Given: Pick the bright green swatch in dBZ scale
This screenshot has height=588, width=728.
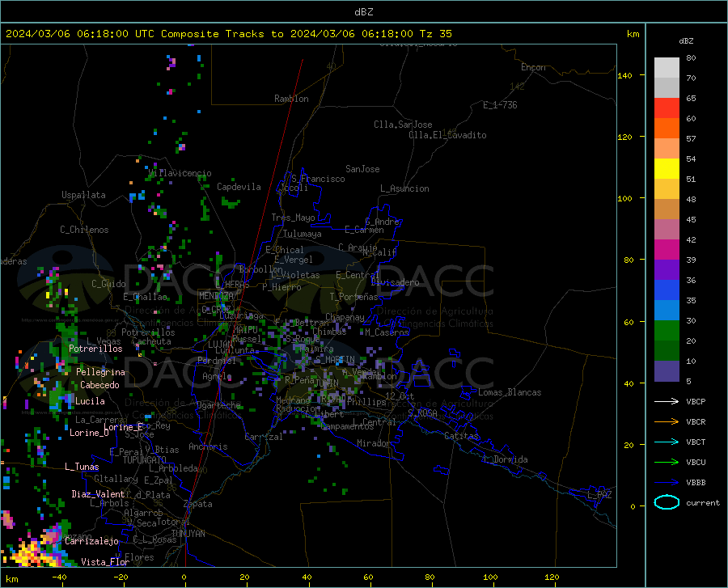Looking at the screenshot, I should (x=667, y=331).
